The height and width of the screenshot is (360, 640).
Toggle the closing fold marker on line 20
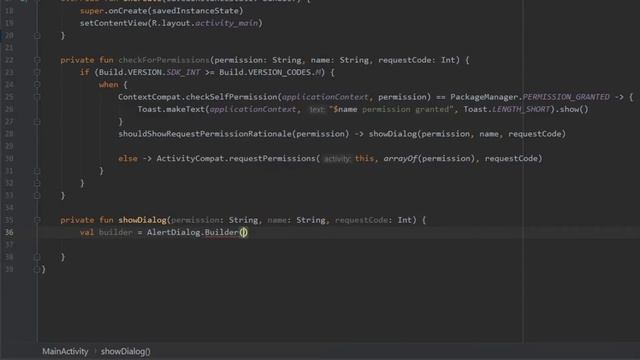pos(37,36)
